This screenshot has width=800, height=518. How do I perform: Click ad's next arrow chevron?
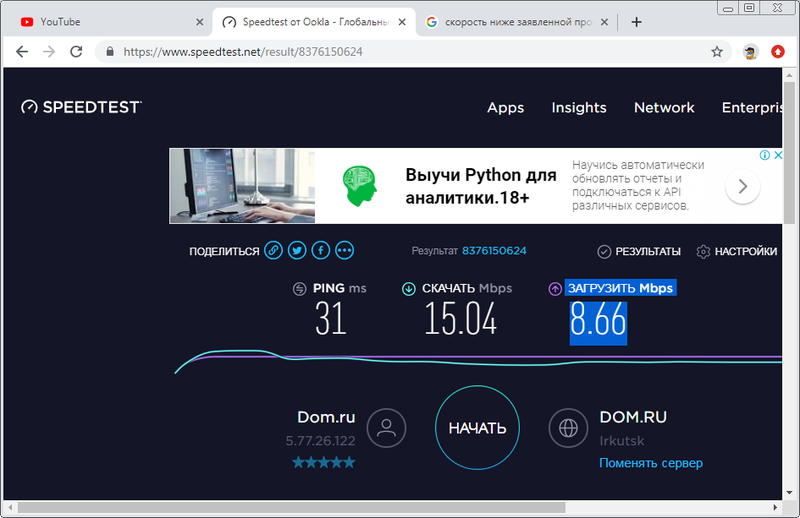point(743,186)
